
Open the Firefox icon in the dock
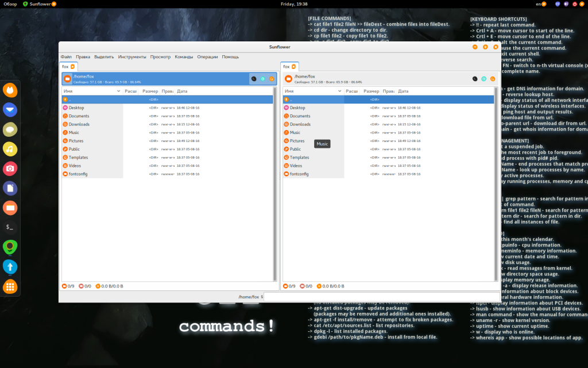10,90
